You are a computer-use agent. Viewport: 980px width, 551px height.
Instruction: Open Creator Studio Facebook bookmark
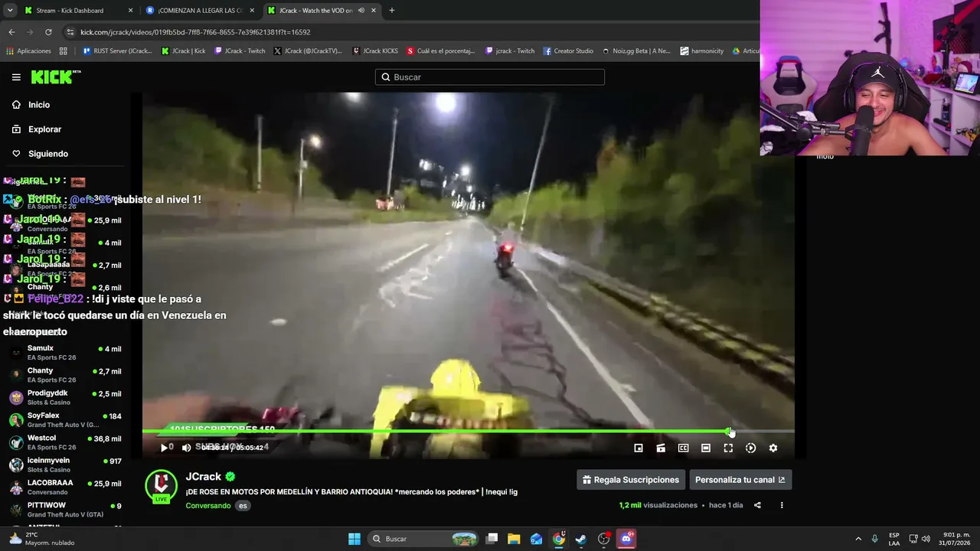click(x=568, y=51)
